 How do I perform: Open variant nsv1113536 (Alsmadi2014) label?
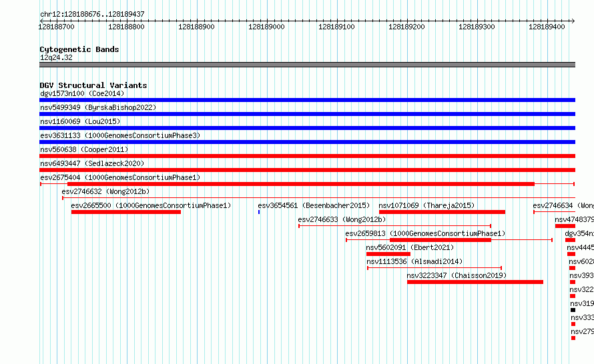(414, 261)
